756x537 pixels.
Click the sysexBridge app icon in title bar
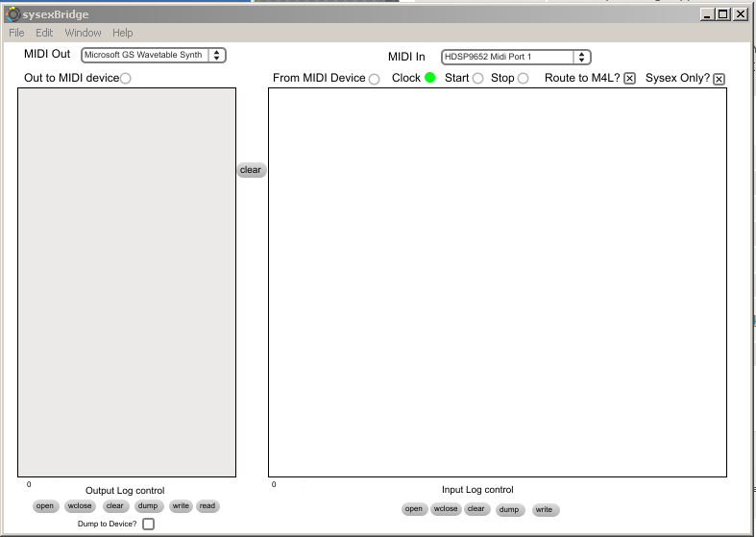tap(12, 14)
